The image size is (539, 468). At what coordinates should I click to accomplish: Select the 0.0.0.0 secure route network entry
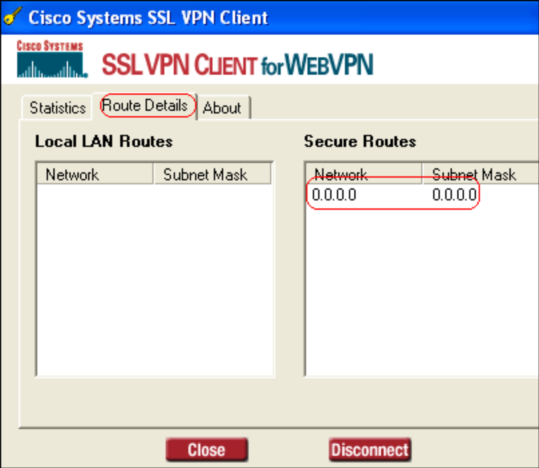click(x=334, y=195)
